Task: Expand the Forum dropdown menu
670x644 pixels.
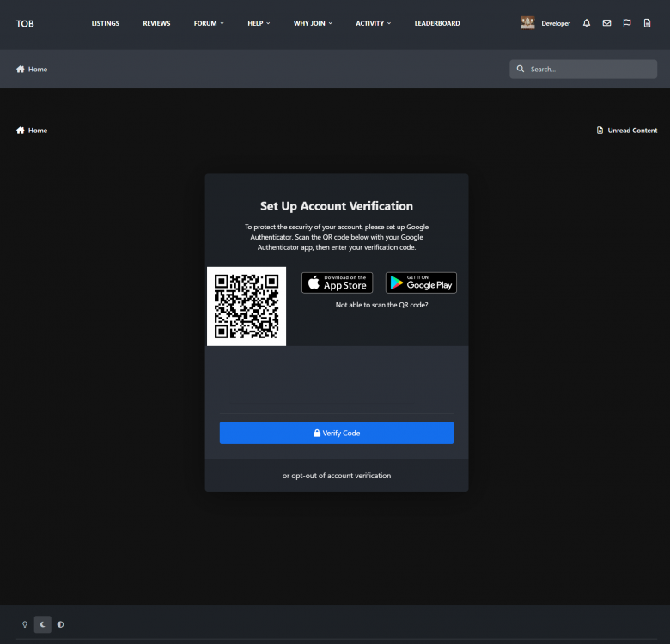Action: pyautogui.click(x=209, y=23)
